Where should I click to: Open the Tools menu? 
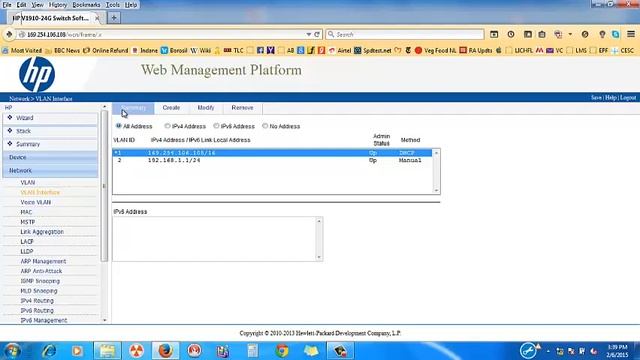(112, 5)
